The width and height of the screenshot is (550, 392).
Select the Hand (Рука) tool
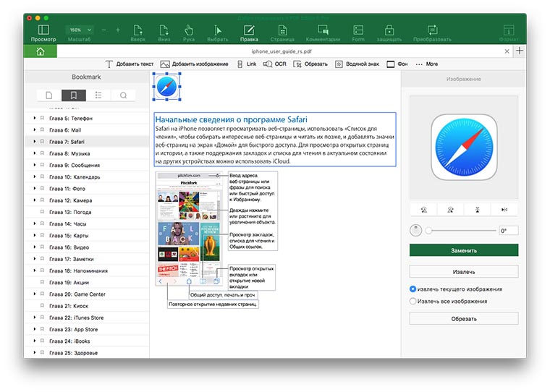tap(188, 33)
